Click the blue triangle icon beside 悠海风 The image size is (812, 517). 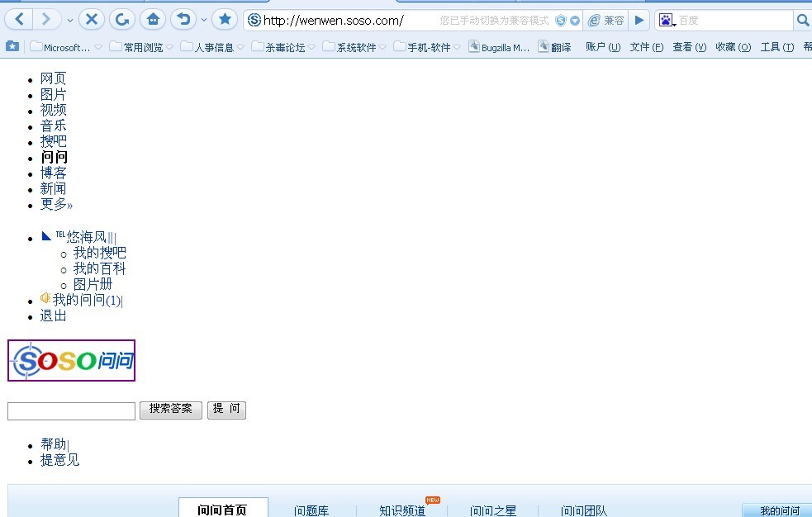click(x=46, y=236)
